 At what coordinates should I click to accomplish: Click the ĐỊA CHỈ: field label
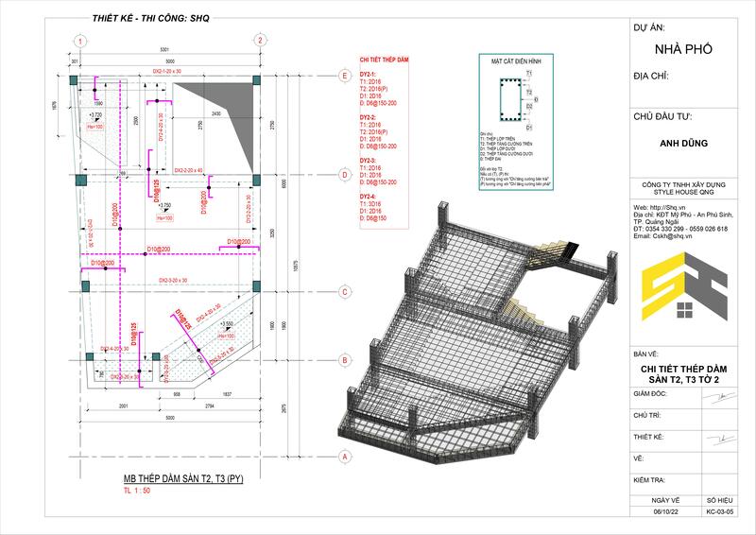[651, 77]
